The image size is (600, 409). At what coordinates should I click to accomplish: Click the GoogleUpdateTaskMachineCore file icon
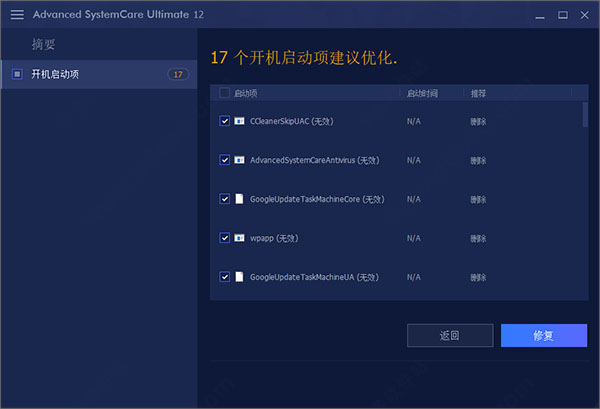tap(239, 199)
